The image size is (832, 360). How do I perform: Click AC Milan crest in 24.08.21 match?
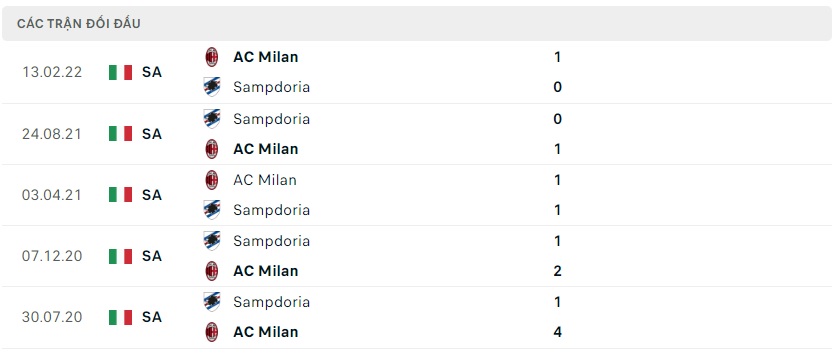(212, 149)
